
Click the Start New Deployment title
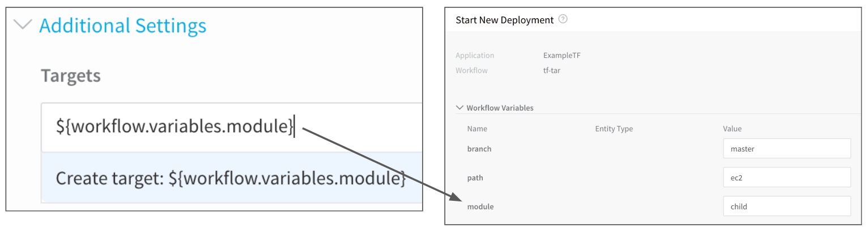tap(504, 20)
